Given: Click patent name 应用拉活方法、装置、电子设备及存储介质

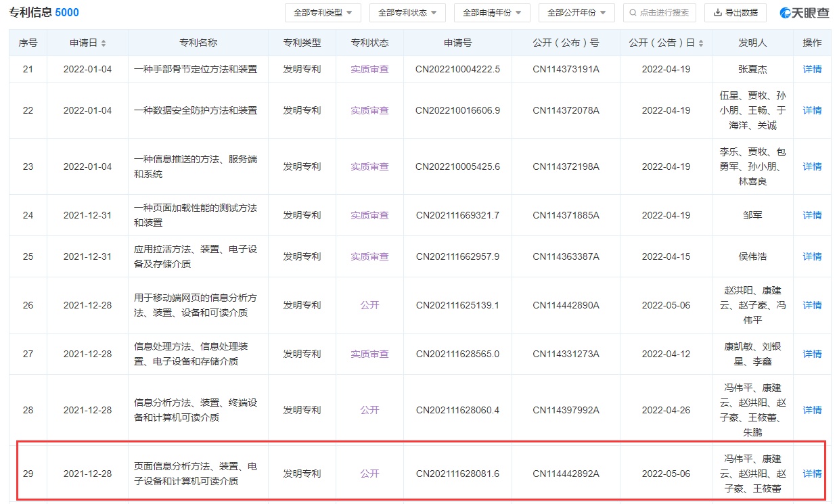Looking at the screenshot, I should click(196, 256).
